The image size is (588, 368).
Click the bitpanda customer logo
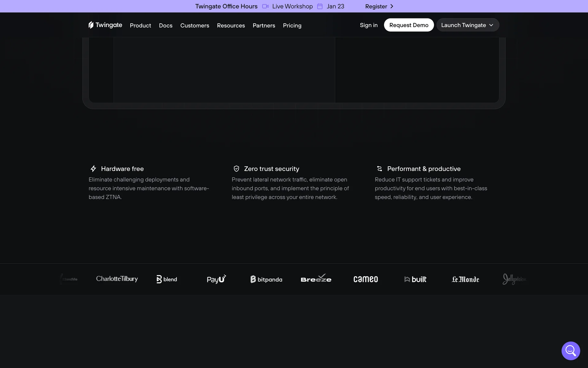pyautogui.click(x=266, y=279)
